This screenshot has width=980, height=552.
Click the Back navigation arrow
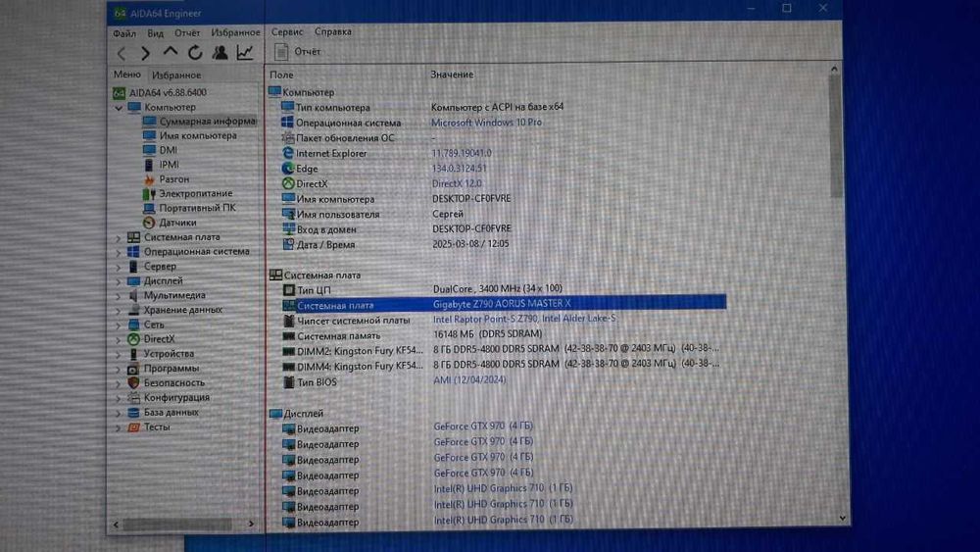pos(122,53)
